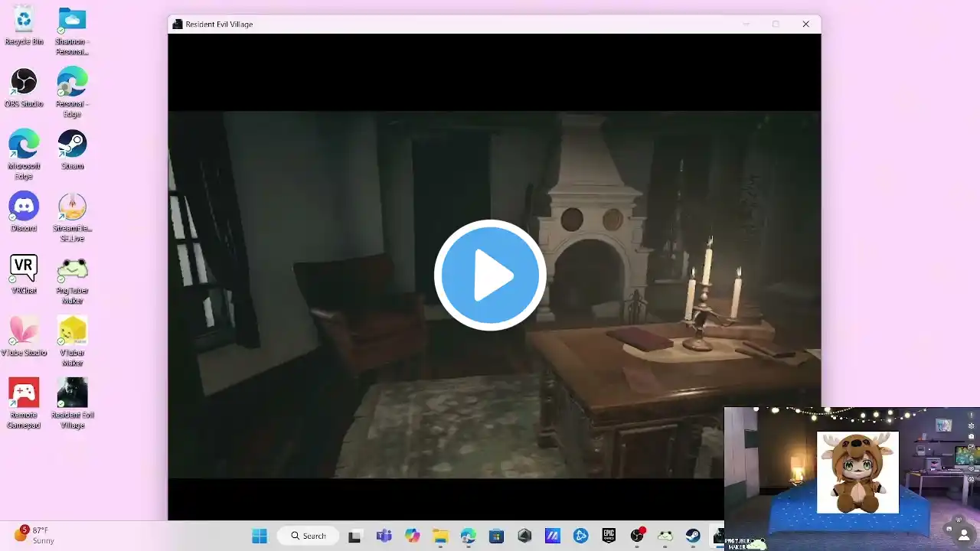Launch the VRChat desktop shortcut
Screen dimensions: 980x551
pyautogui.click(x=24, y=274)
